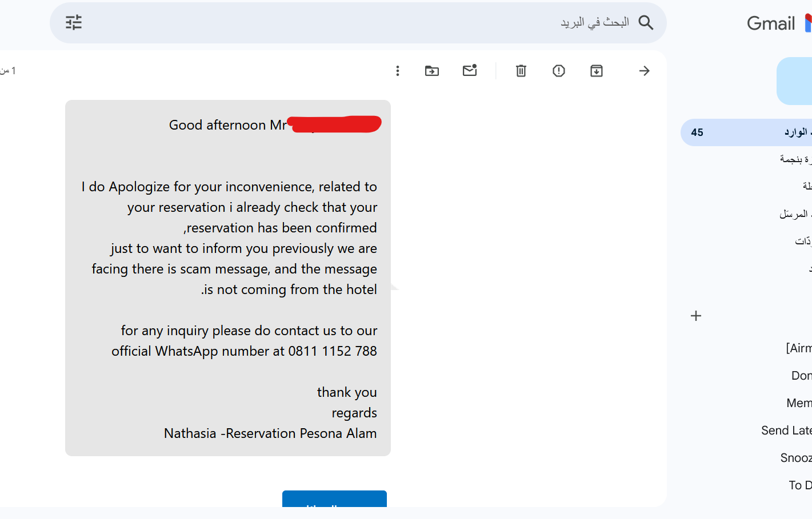Viewport: 812px width, 519px height.
Task: Open the search filter options icon
Action: 74,22
